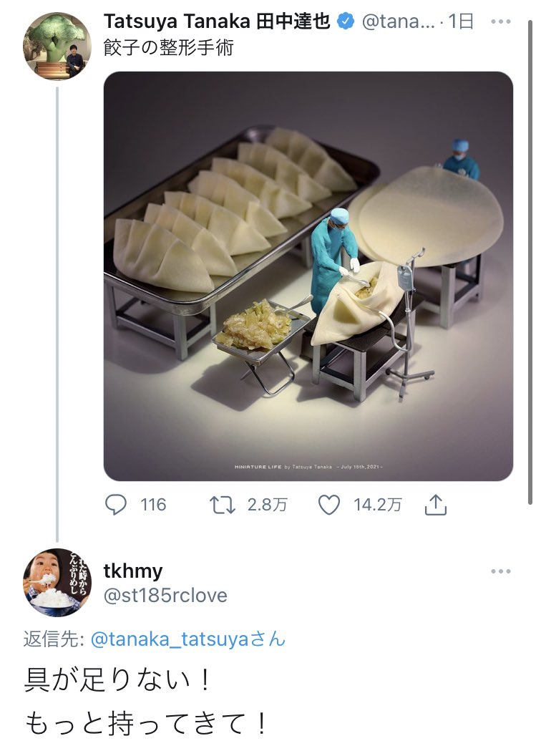Open the miniature dumpling surgery photo
The height and width of the screenshot is (756, 536).
pos(308,276)
